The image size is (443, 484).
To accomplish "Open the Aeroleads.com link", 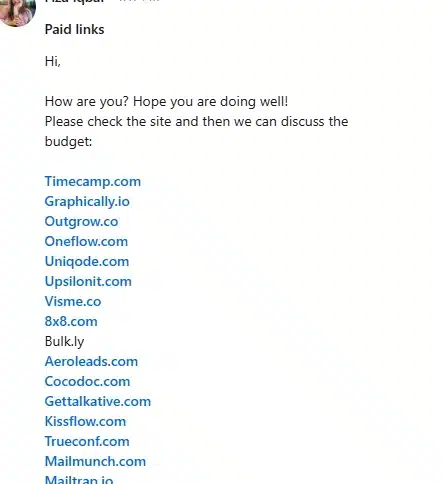I will pos(91,362).
